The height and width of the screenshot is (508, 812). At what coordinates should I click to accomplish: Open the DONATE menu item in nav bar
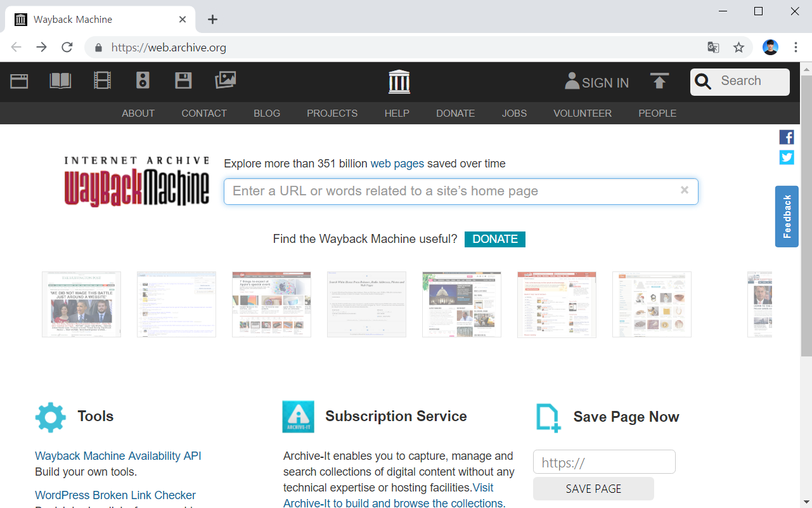[x=455, y=114]
